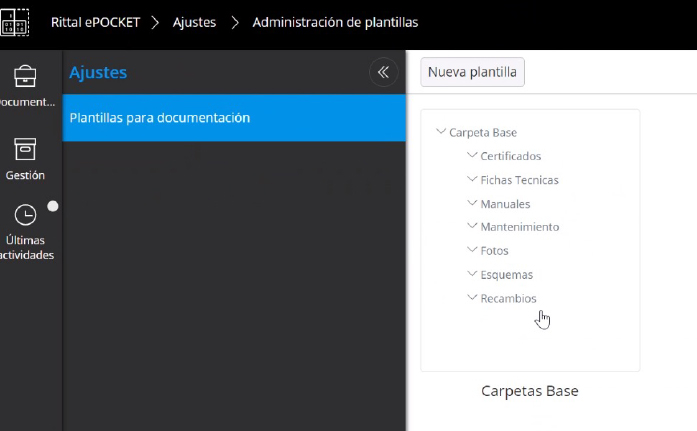Toggle the Mantenimiento folder chevron
697x431 pixels.
point(472,226)
